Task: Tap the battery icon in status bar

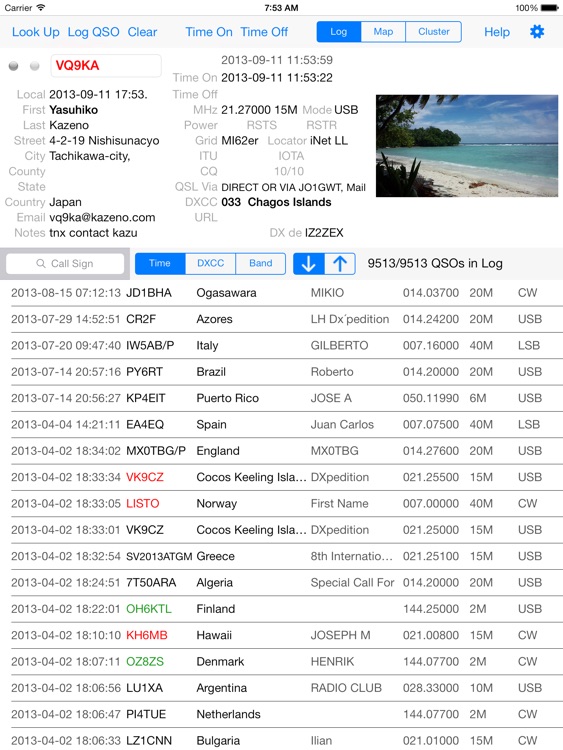Action: pyautogui.click(x=550, y=8)
